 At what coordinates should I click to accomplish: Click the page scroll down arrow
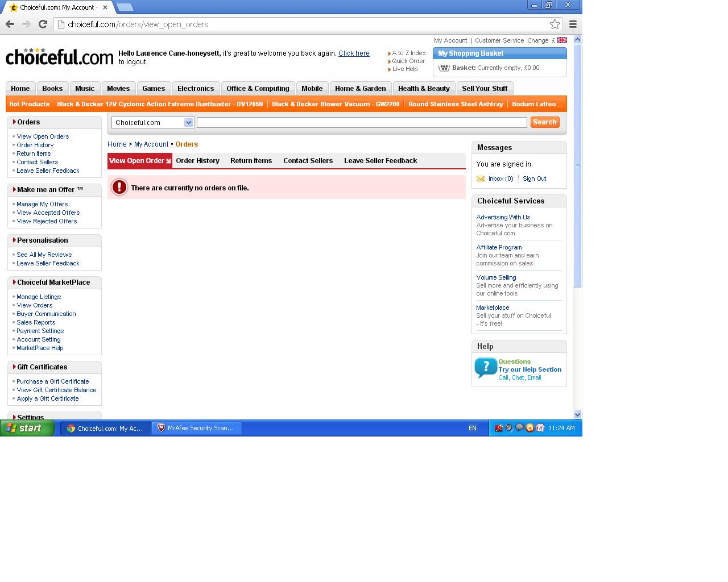[x=577, y=415]
